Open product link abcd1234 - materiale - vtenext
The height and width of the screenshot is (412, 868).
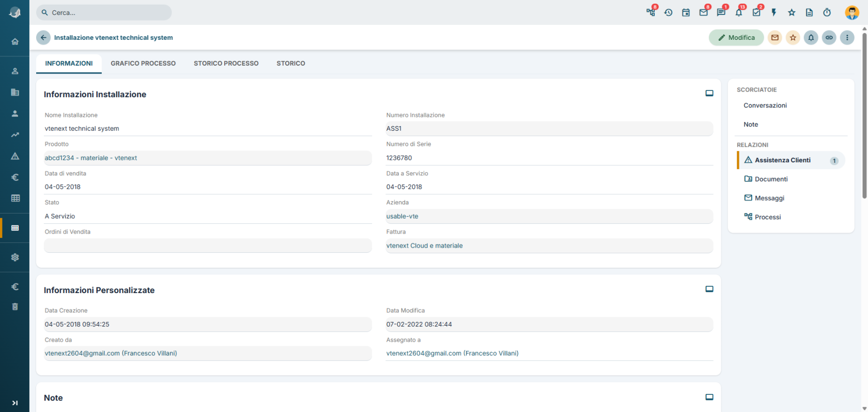[x=91, y=158]
